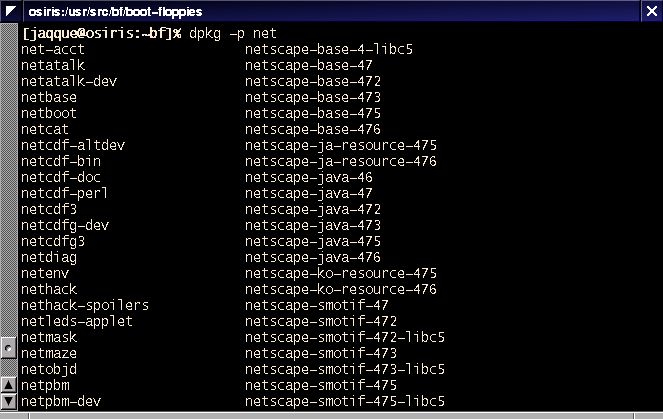Viewport: 663px width, 419px height.
Task: Open the window menu icon in the title bar
Action: click(x=11, y=11)
